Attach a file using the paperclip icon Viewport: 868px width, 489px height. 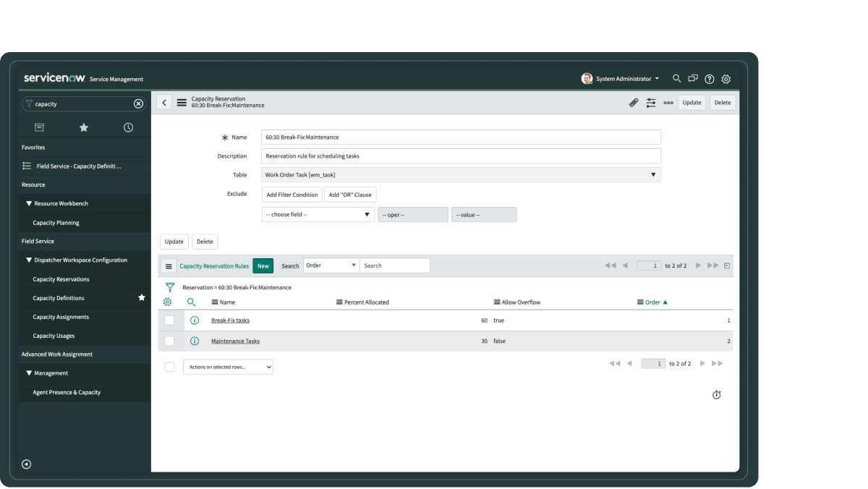click(x=633, y=102)
